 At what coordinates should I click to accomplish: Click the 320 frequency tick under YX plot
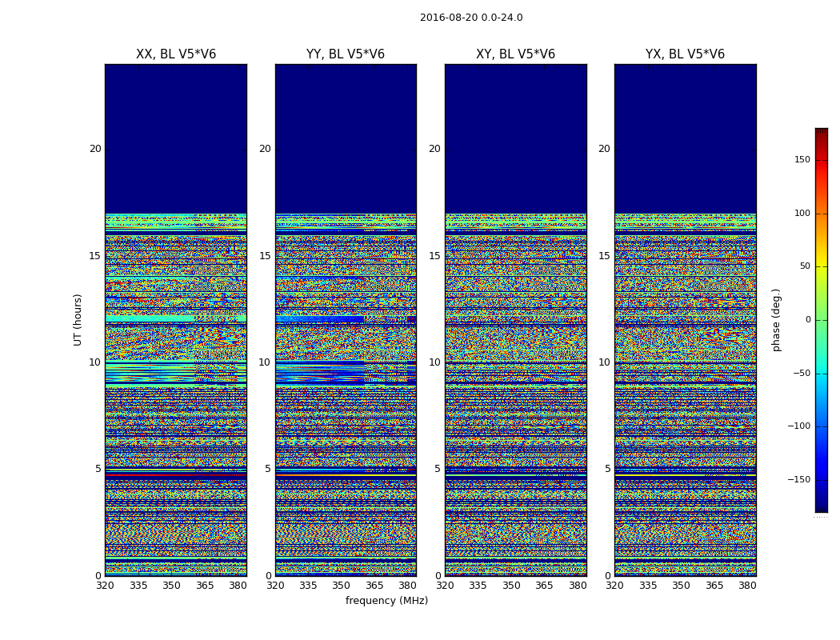tap(615, 586)
